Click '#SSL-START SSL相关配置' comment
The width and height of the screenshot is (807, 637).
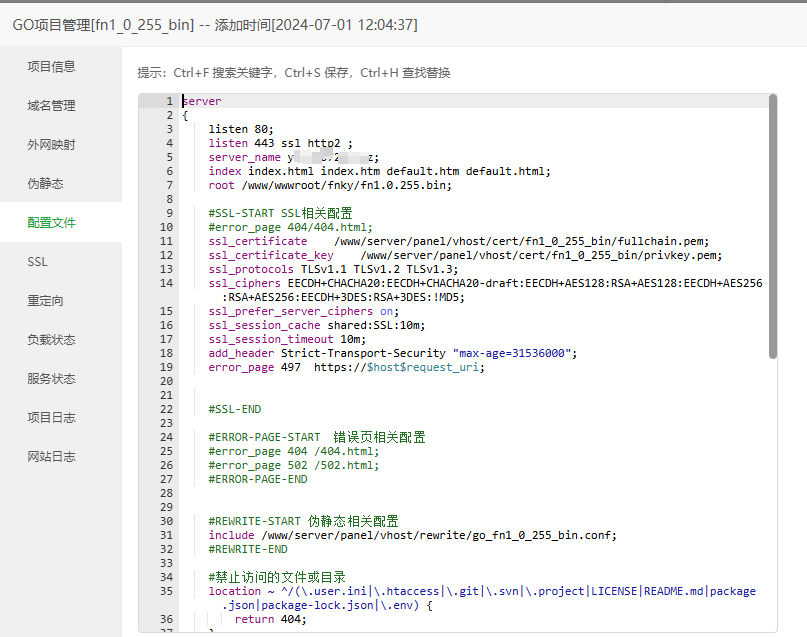tap(280, 213)
